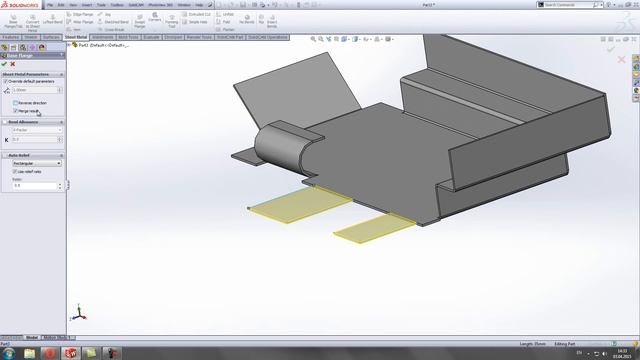The image size is (640, 360).
Task: Select the Extruded Cut tool
Action: pos(196,14)
